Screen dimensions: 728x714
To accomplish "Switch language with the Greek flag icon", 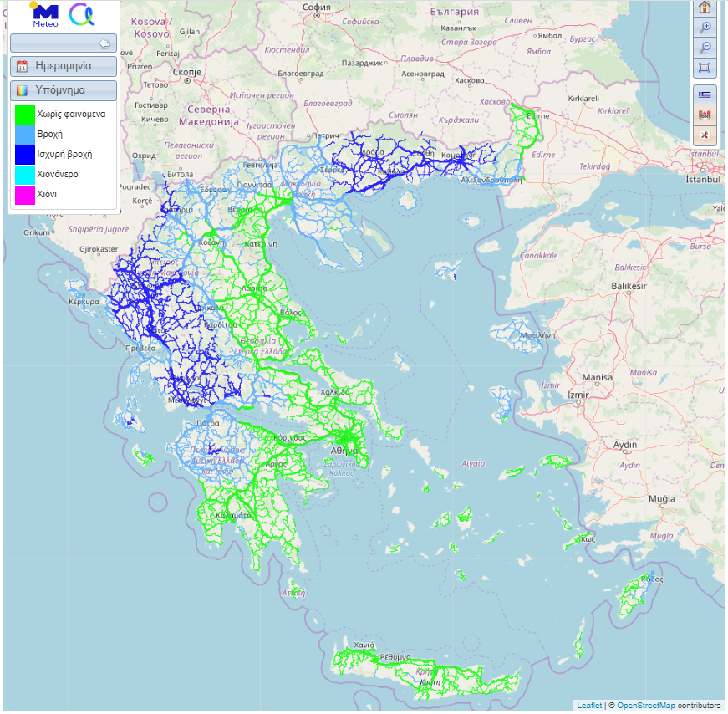I will click(705, 94).
